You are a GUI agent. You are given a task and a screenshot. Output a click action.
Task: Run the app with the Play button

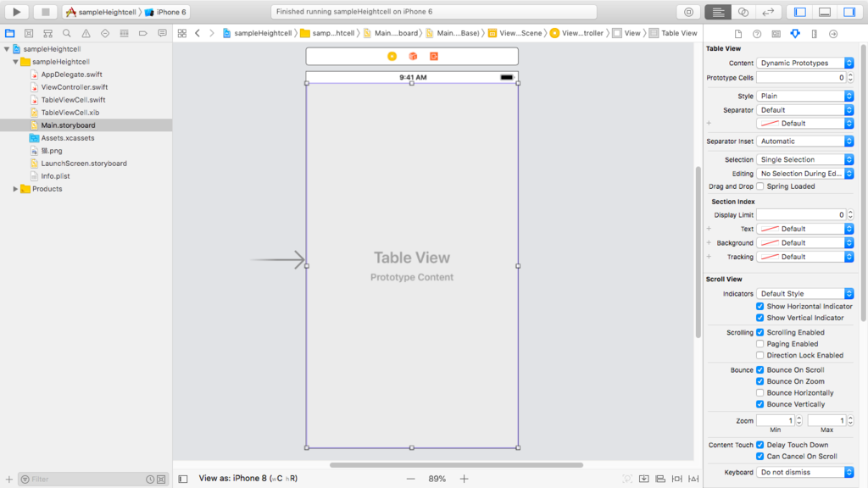(17, 12)
